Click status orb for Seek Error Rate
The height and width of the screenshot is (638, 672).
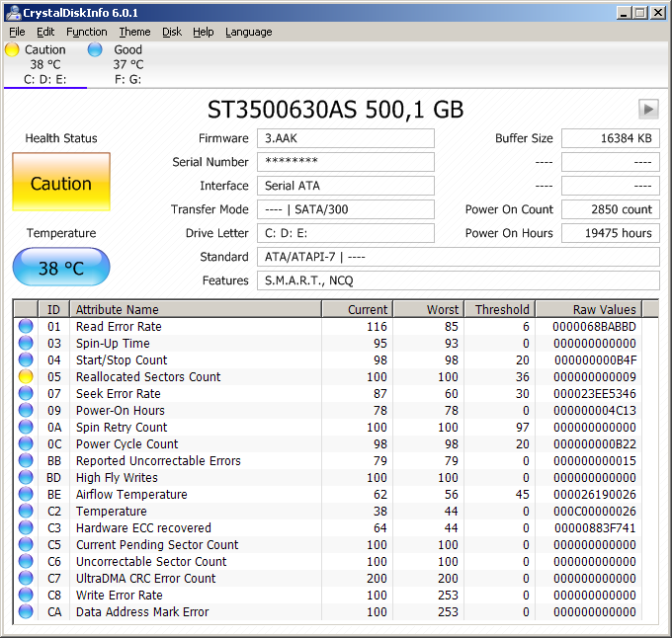pos(26,393)
